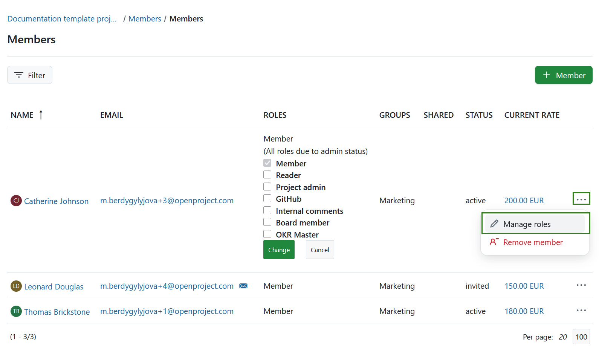
Task: Open three-dots menu for Thomas Brickstone
Action: (581, 311)
